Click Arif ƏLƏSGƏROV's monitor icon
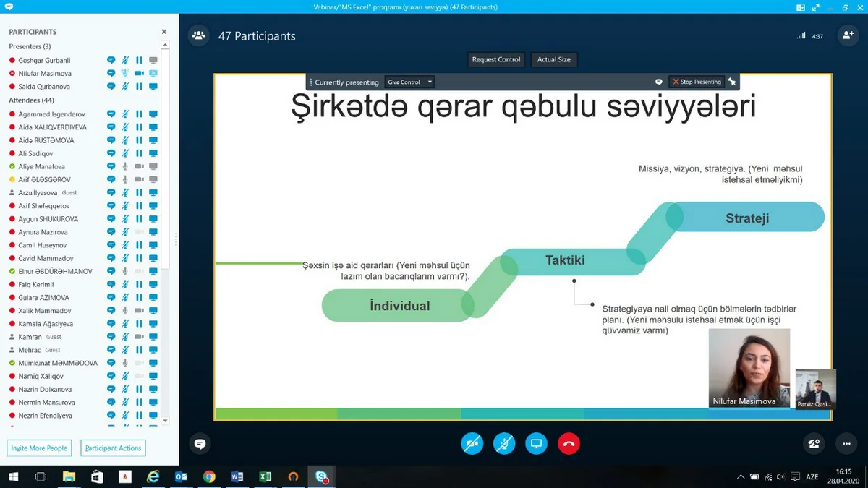This screenshot has height=488, width=868. (153, 179)
